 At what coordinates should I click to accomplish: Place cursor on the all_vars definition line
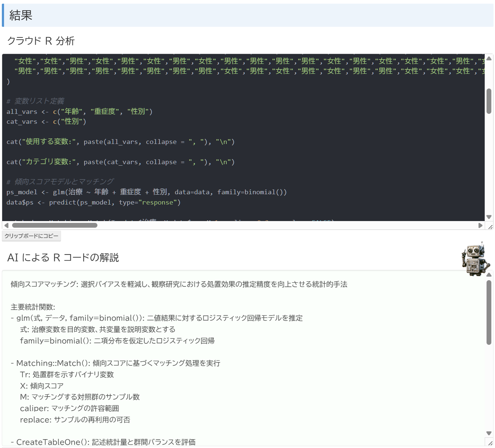pos(79,112)
